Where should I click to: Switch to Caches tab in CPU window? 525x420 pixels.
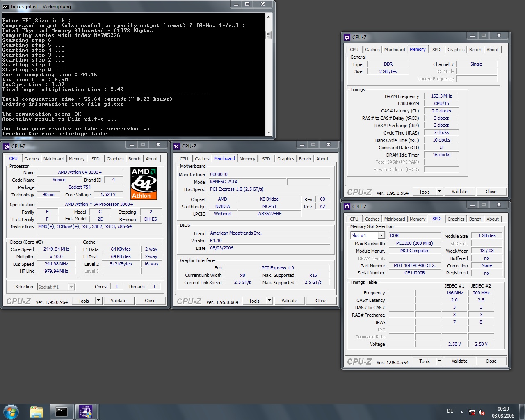[31, 159]
